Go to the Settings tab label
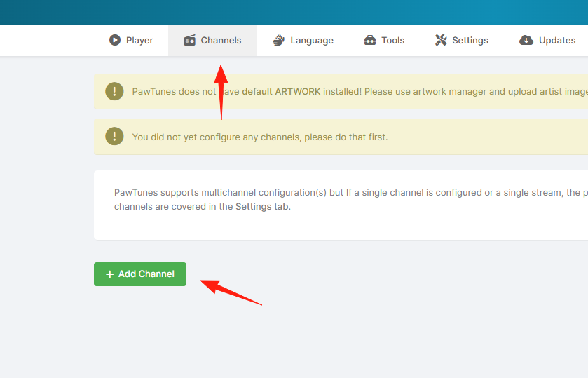Image resolution: width=588 pixels, height=378 pixels. point(470,40)
